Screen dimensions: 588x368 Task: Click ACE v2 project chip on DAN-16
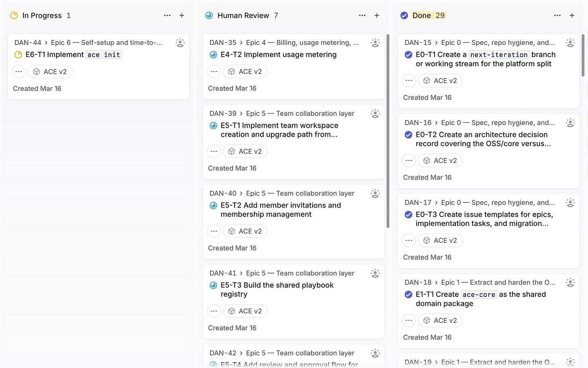(440, 161)
